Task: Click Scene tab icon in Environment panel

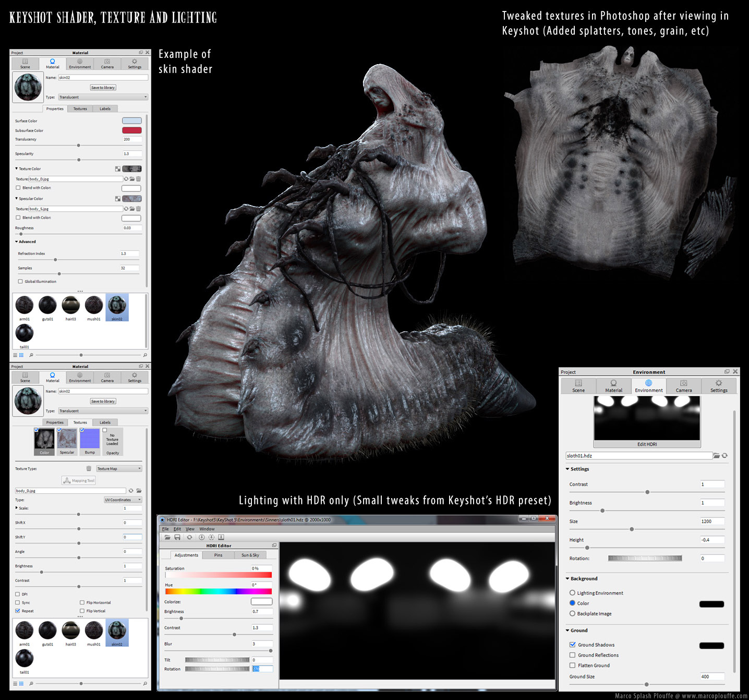Action: (x=578, y=383)
